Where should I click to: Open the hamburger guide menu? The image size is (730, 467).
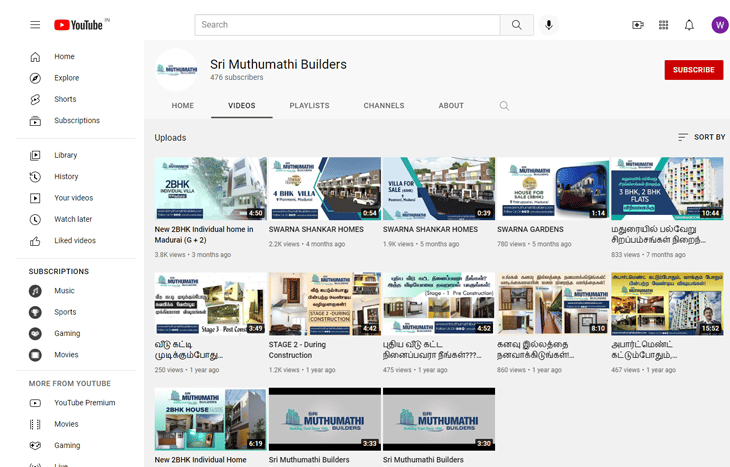click(35, 25)
